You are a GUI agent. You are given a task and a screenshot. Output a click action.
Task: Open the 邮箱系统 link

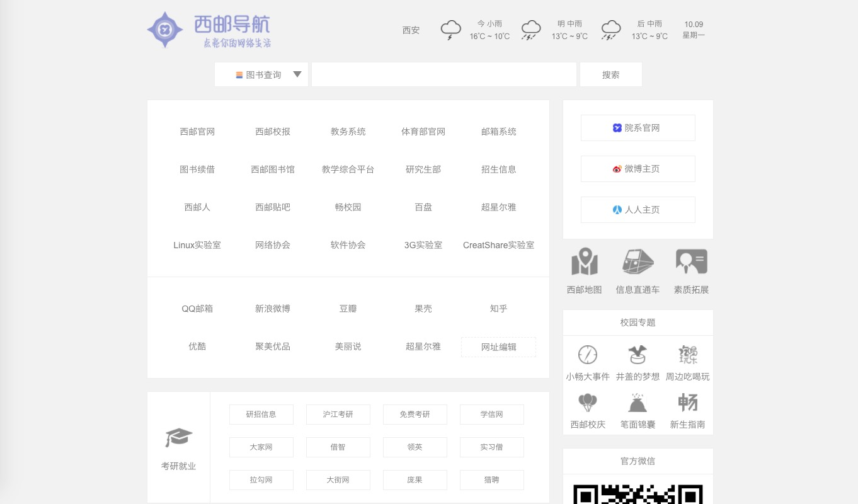[499, 132]
